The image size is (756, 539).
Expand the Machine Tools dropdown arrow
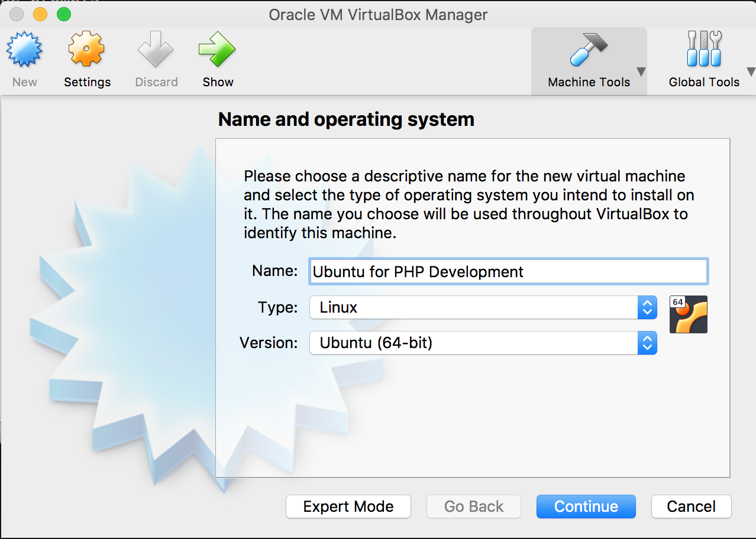[641, 72]
